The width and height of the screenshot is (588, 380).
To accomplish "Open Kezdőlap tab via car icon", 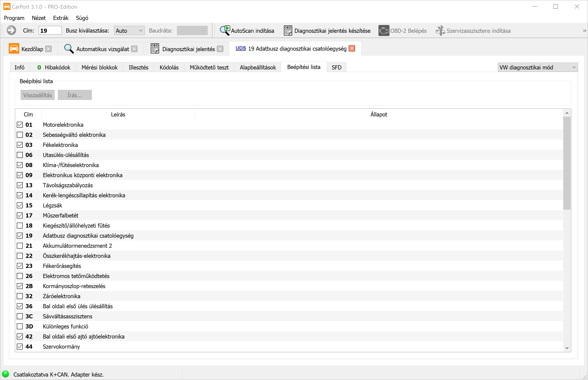I will pos(14,49).
